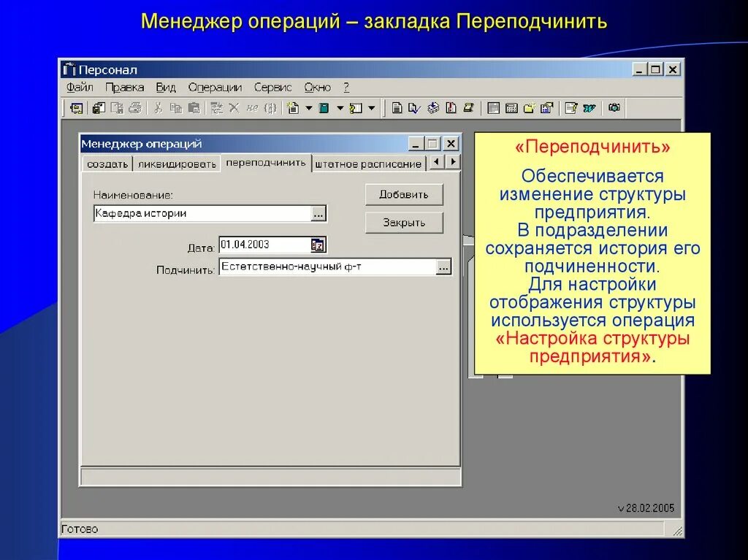Open the Файл menu
748x560 pixels.
point(80,88)
